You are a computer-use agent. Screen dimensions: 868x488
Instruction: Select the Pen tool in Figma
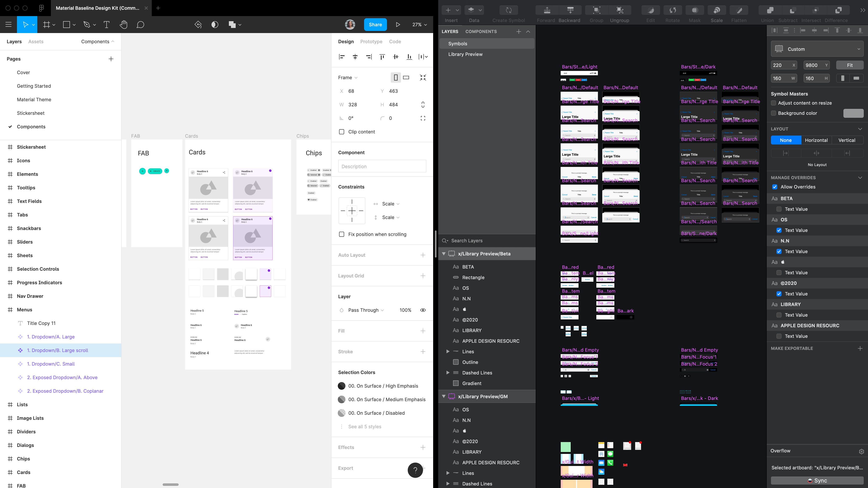[87, 25]
